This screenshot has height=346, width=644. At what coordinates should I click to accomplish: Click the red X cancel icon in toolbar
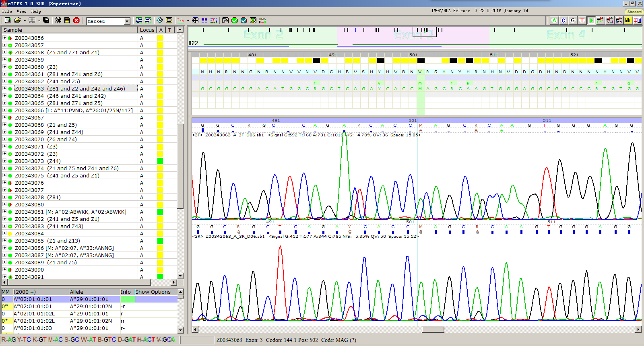pyautogui.click(x=76, y=21)
